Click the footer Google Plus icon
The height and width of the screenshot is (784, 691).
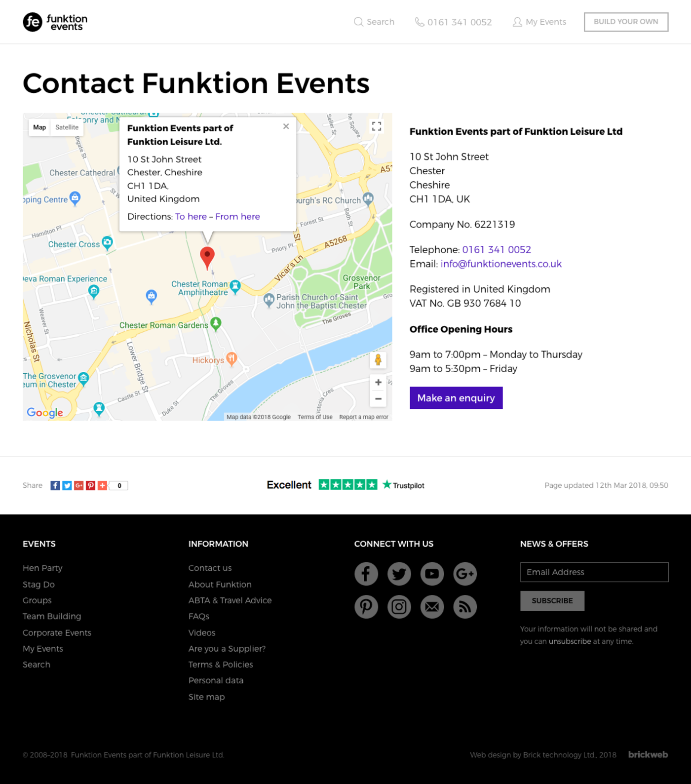pos(465,574)
